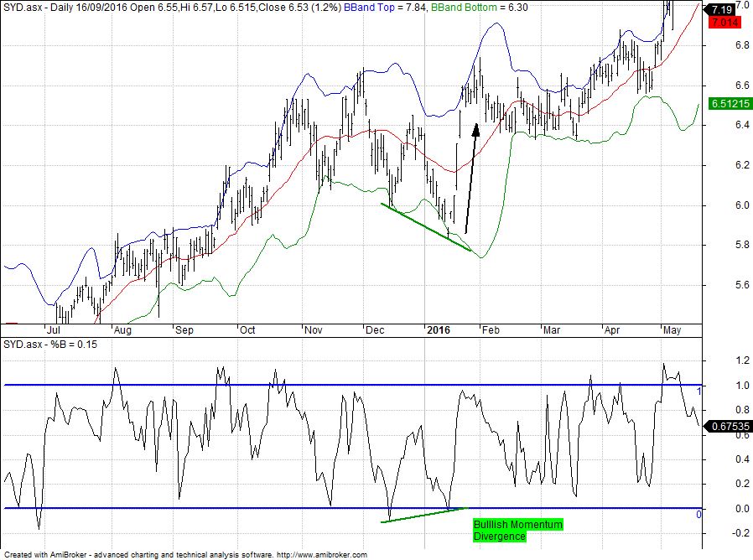
Task: Click the SYD.asx Daily chart title
Action: 173,8
